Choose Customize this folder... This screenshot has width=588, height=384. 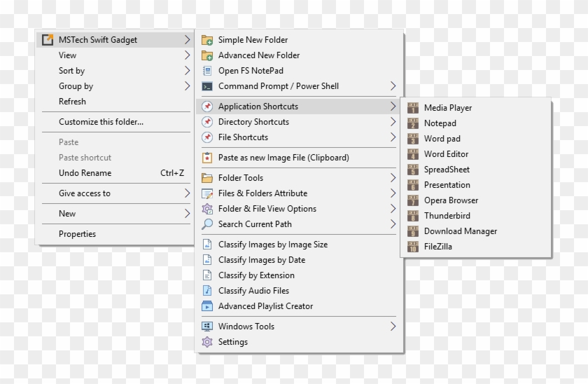coord(101,122)
